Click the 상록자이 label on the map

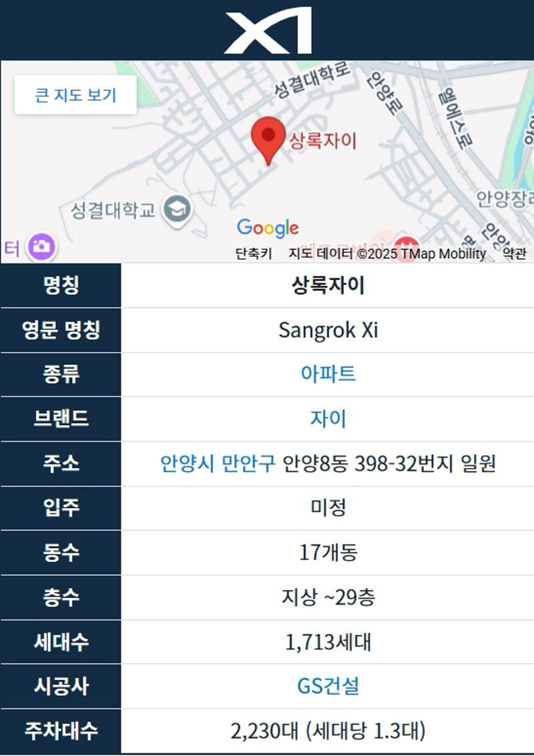(322, 141)
